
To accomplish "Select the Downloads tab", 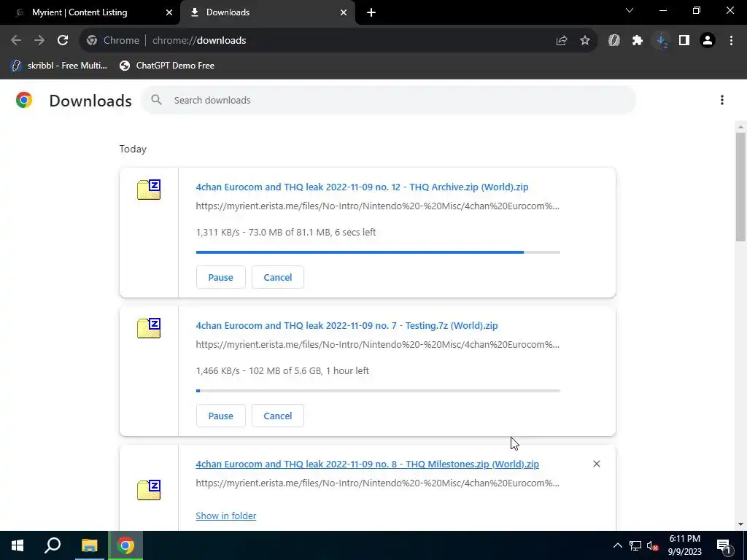I will [x=228, y=12].
